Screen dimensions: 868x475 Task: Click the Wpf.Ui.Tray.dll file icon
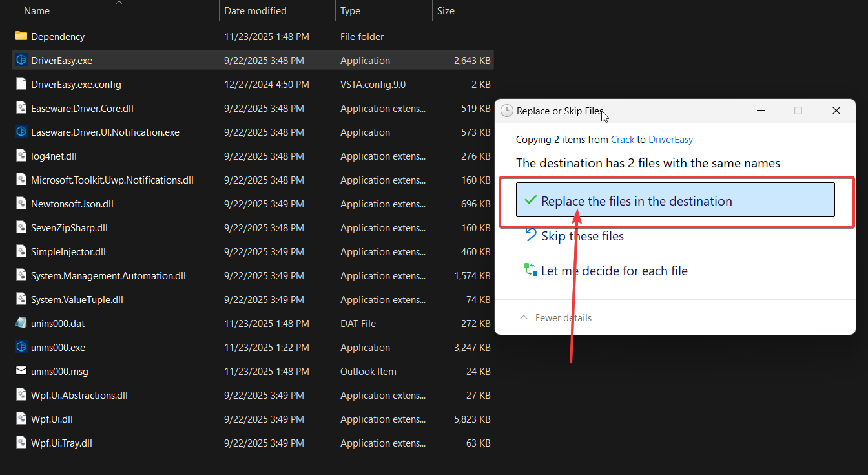tap(21, 443)
